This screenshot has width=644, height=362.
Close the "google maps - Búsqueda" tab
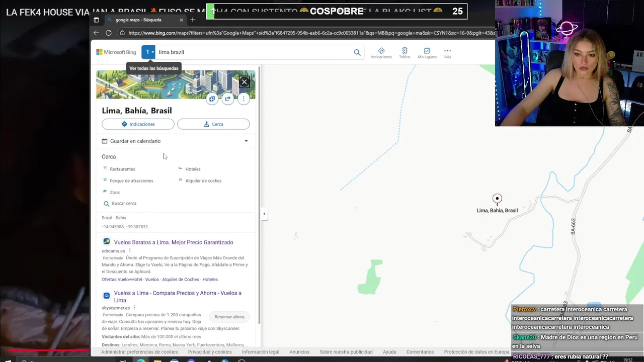[181, 20]
